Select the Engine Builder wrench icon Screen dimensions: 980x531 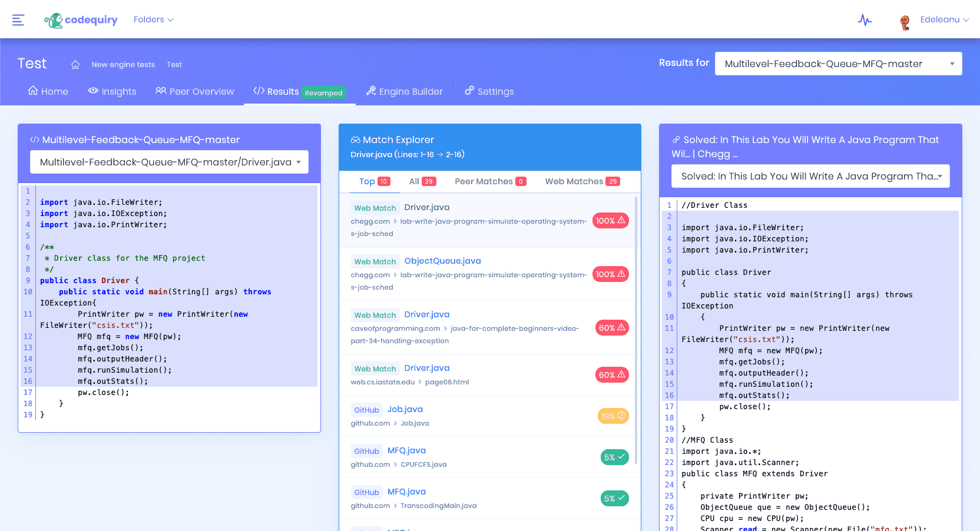(x=371, y=91)
